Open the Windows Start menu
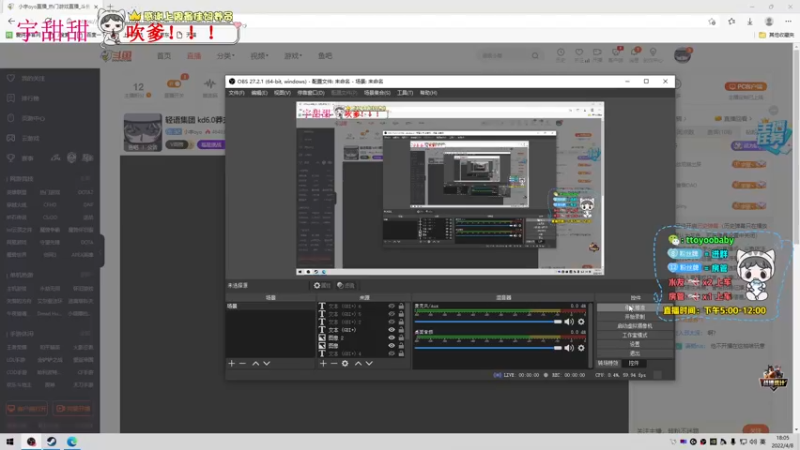800x450 pixels. pyautogui.click(x=10, y=442)
